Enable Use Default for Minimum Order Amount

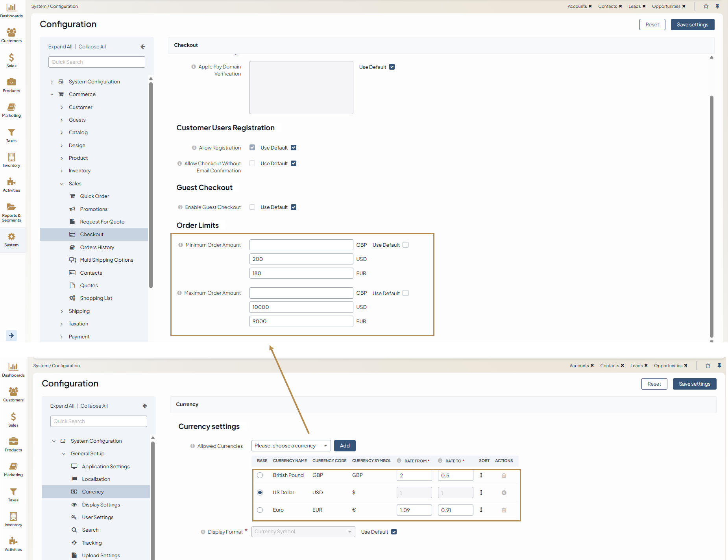click(406, 245)
